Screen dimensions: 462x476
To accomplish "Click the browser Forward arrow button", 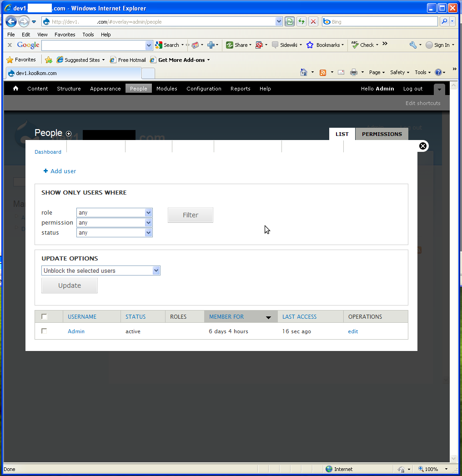I will click(24, 21).
